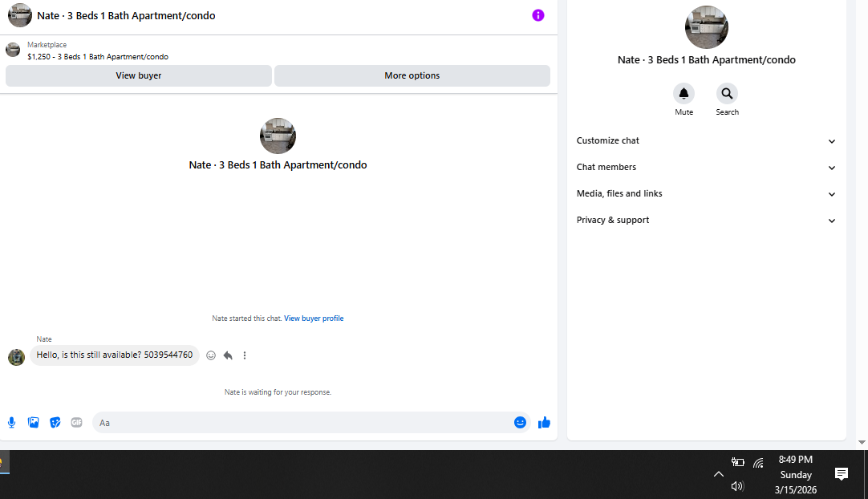The height and width of the screenshot is (499, 868).
Task: Open more actions menu for Nate's message
Action: [x=245, y=355]
